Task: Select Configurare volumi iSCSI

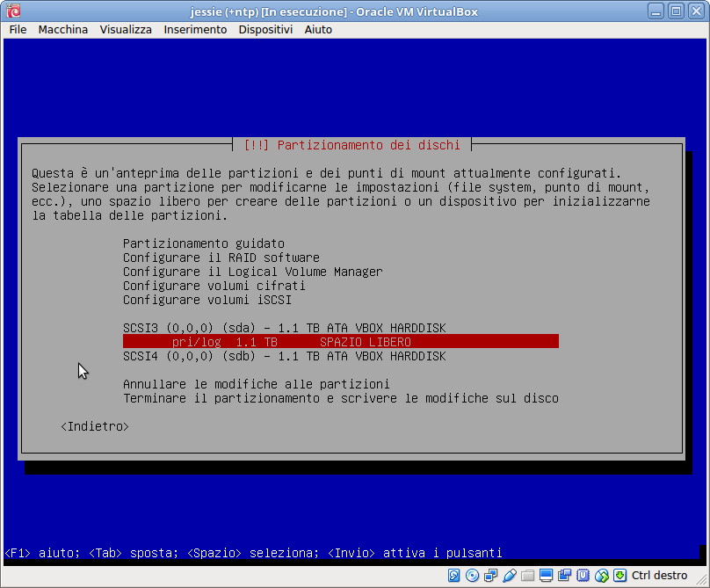Action: (207, 300)
